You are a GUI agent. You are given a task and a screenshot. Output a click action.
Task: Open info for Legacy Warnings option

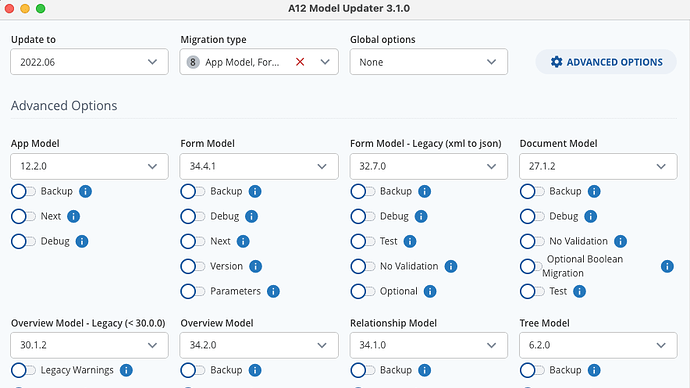click(126, 370)
